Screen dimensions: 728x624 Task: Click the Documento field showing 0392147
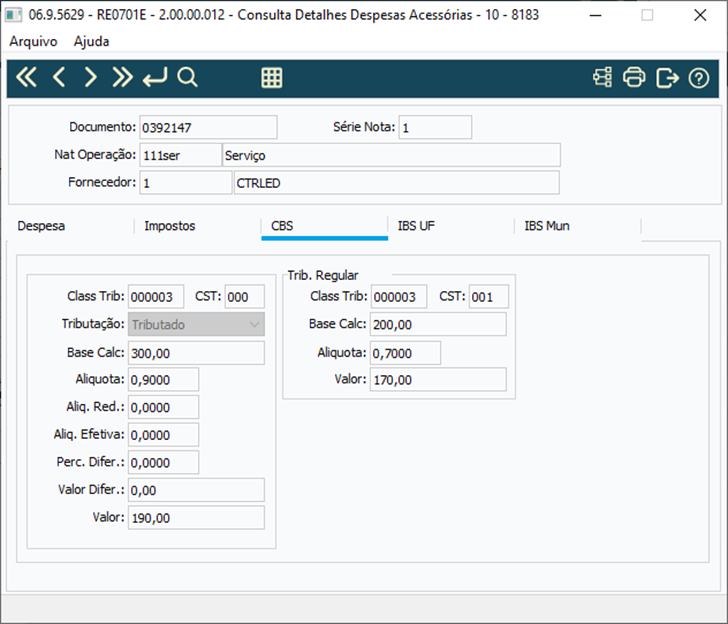click(x=208, y=127)
